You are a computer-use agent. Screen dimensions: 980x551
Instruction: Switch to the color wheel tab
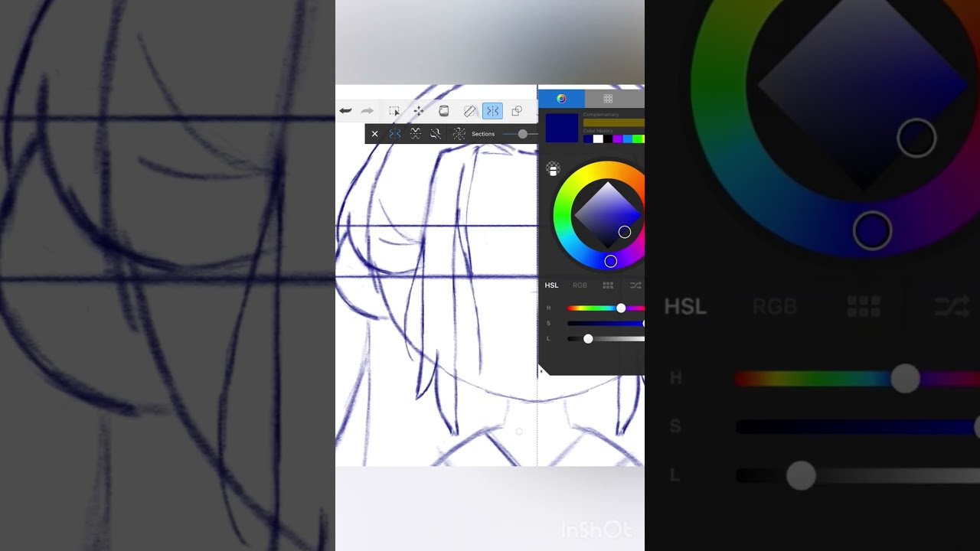561,99
